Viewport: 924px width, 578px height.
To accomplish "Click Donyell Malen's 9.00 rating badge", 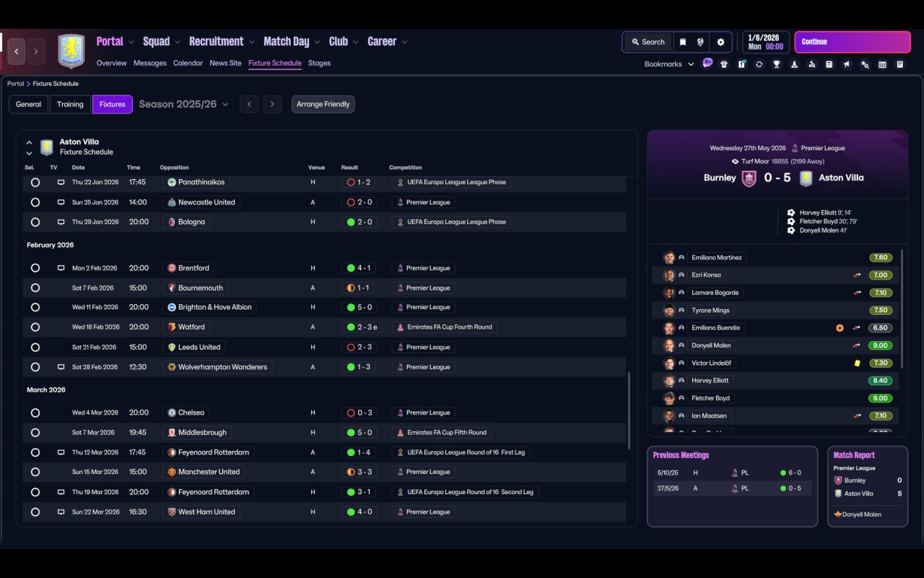I will 881,345.
